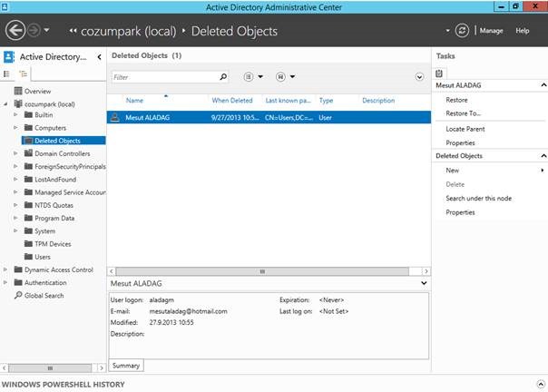This screenshot has width=548, height=392.
Task: Expand the Builtin container
Action: click(15, 114)
